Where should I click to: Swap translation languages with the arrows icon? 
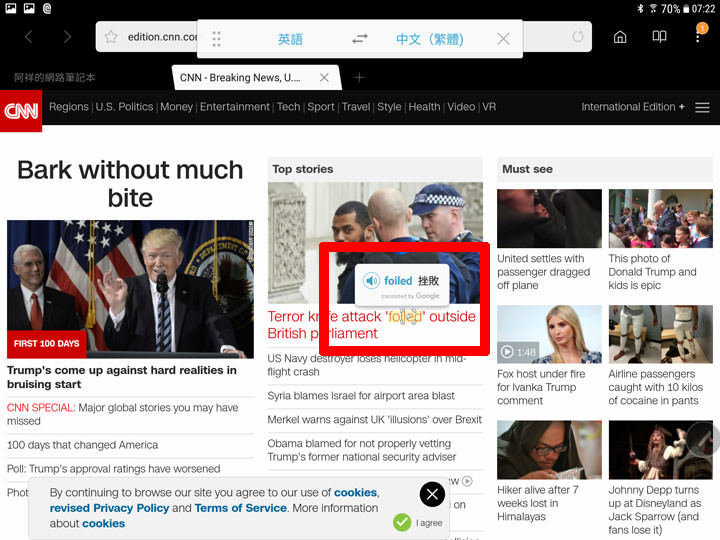pos(360,39)
